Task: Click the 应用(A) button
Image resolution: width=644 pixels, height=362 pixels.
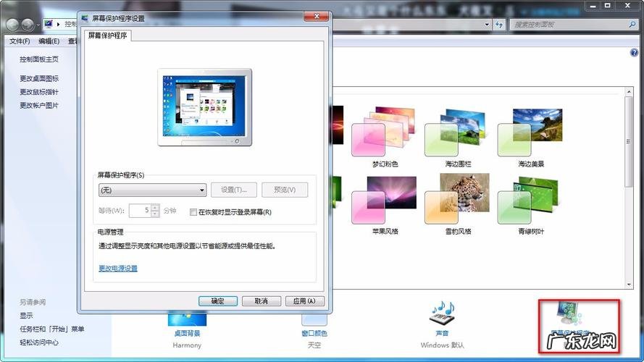Action: click(x=304, y=301)
